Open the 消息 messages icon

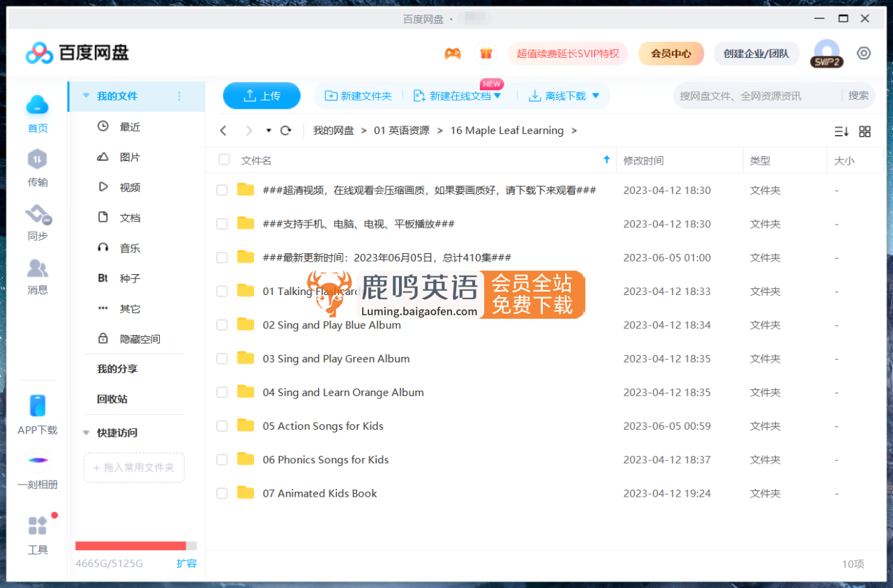point(38,268)
